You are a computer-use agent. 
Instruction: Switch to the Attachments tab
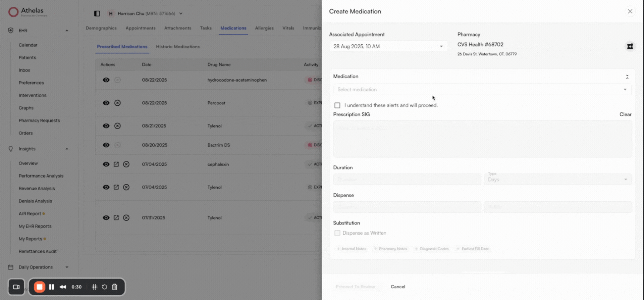178,28
